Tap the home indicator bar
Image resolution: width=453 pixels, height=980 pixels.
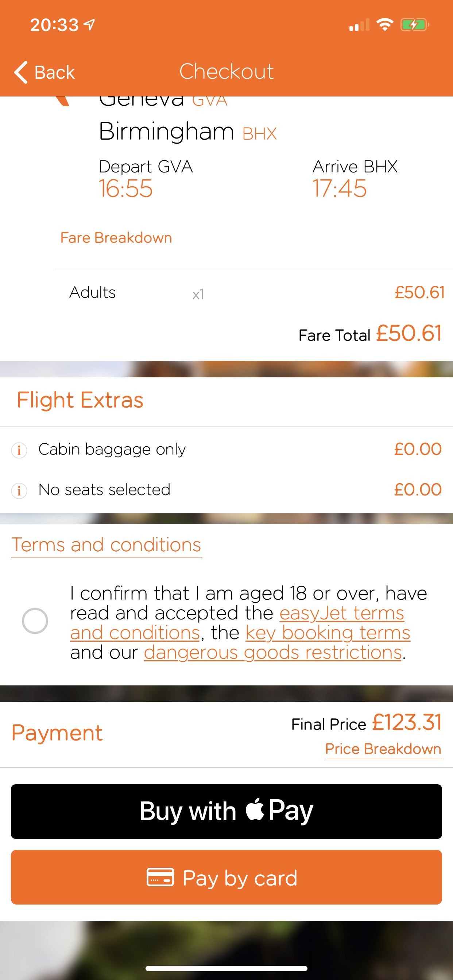[x=226, y=968]
